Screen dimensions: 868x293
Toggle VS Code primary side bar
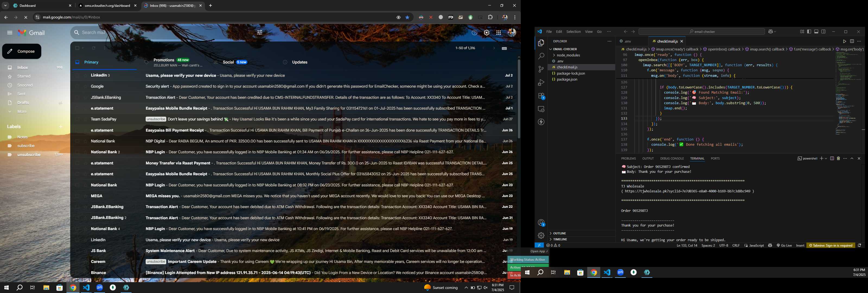(x=809, y=32)
